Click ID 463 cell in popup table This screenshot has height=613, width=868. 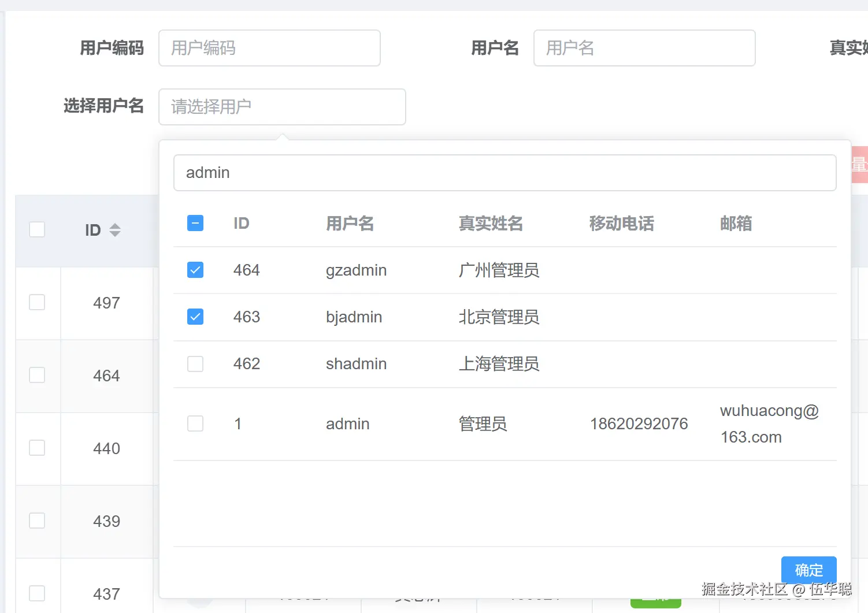(x=247, y=317)
